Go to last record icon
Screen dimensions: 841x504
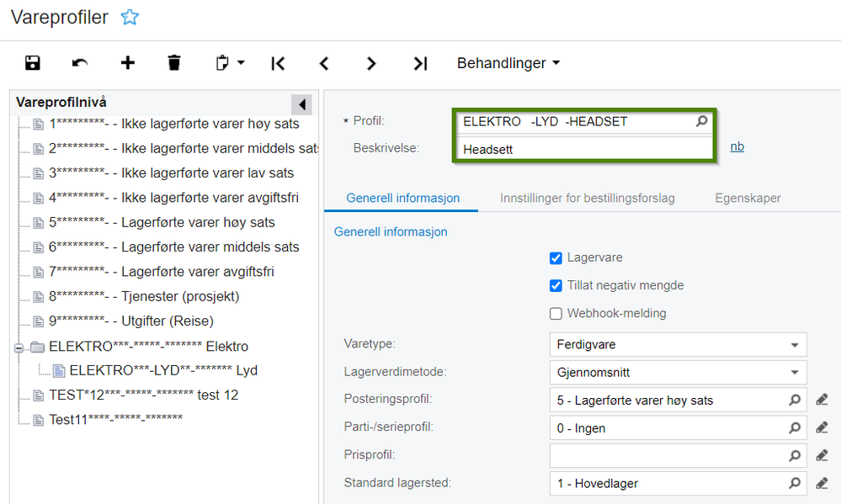[x=420, y=63]
